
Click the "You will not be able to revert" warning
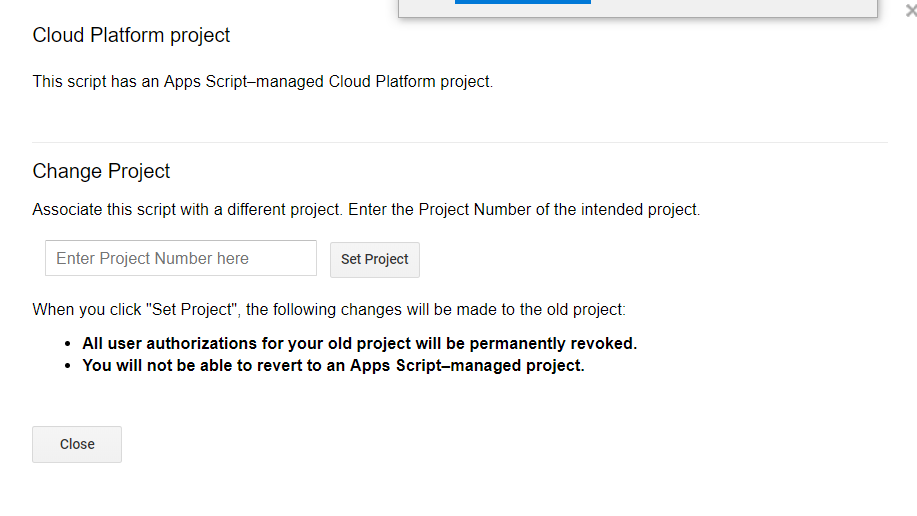coord(333,365)
